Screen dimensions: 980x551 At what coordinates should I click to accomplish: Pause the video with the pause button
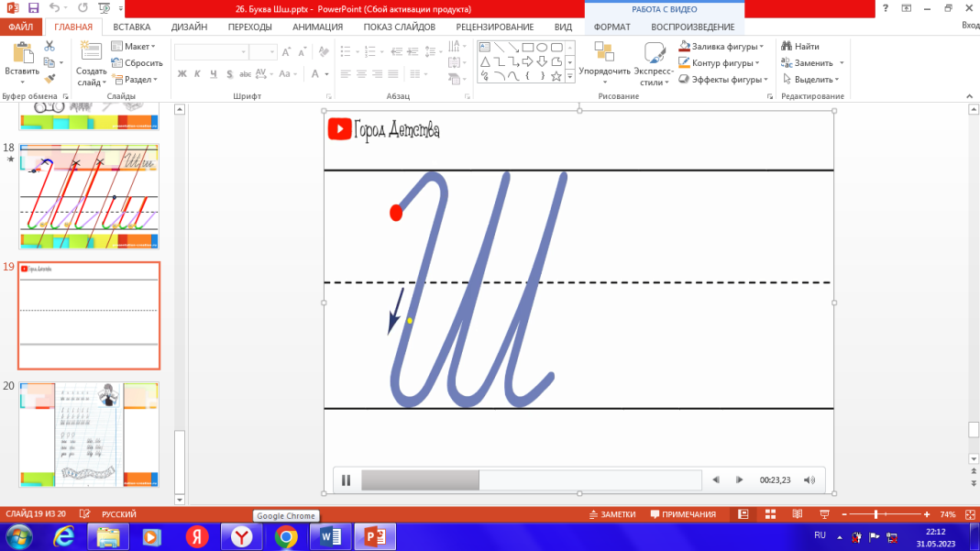tap(347, 479)
